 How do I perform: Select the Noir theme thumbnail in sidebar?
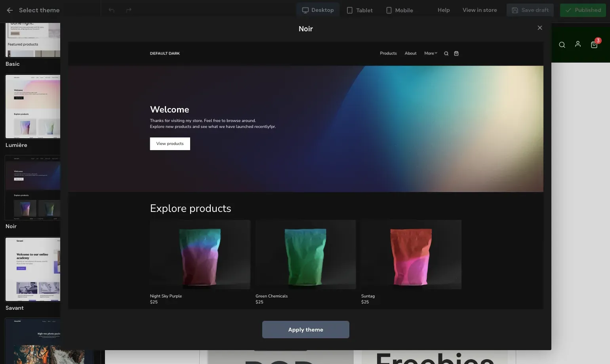click(x=33, y=188)
